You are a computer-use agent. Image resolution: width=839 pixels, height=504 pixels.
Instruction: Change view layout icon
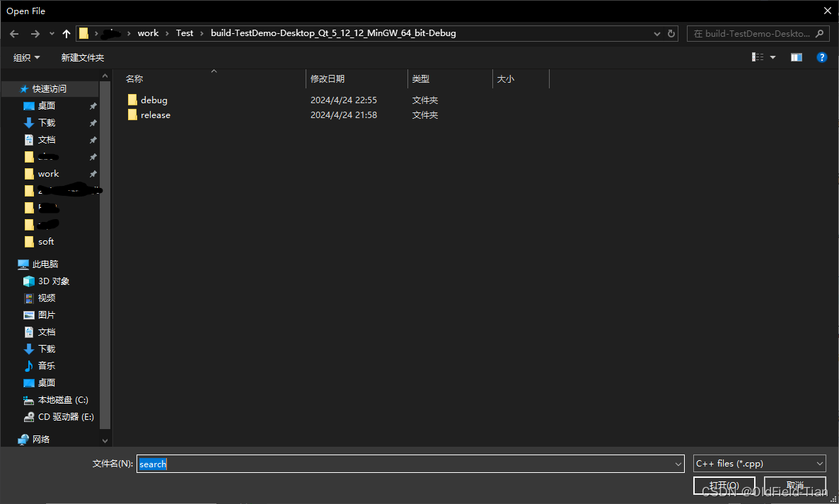click(x=758, y=57)
